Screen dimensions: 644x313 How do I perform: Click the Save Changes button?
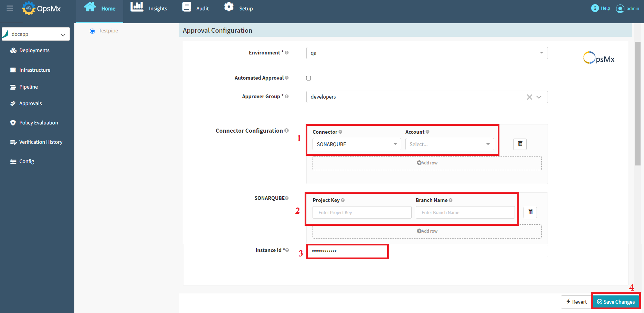pos(616,302)
